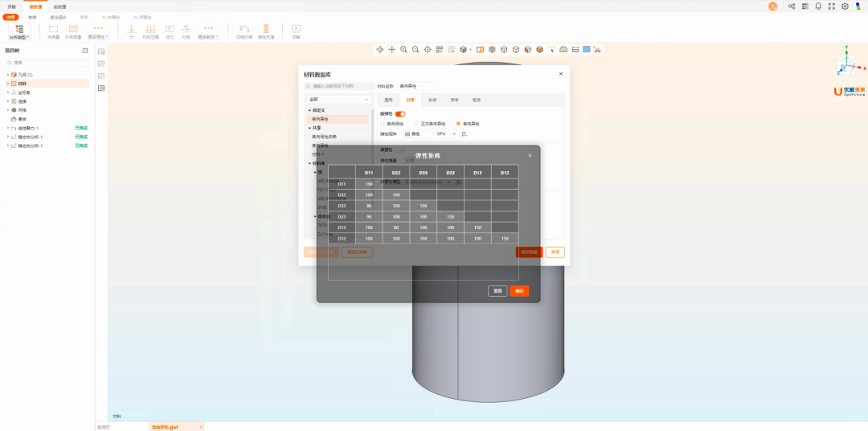Switch to the 后处理 ribbon tab
The width and height of the screenshot is (868, 431).
59,6
